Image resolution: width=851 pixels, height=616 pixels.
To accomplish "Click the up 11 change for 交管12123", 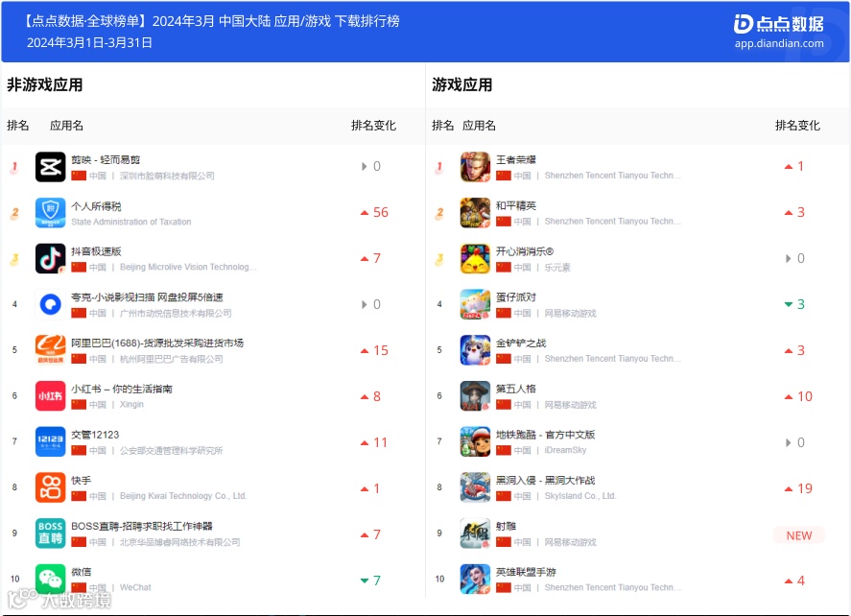I will (x=374, y=443).
